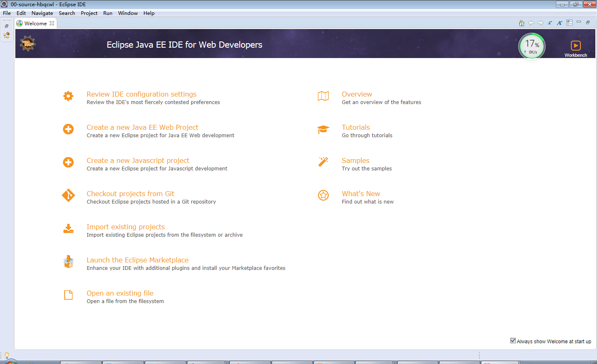Click 'Try out the samples' text

pos(366,169)
